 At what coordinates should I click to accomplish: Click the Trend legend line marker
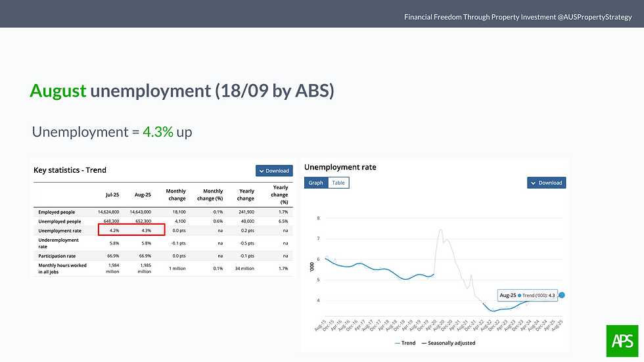point(398,343)
